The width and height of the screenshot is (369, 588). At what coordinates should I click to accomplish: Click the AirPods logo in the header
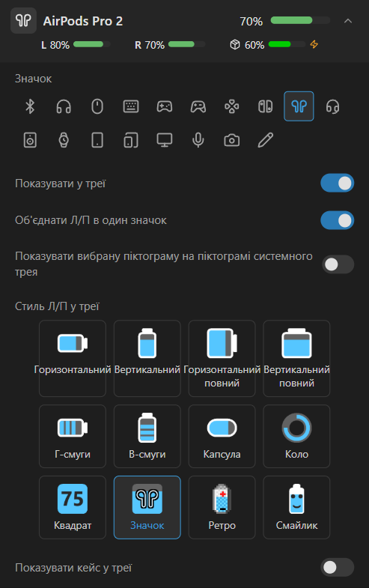click(24, 21)
